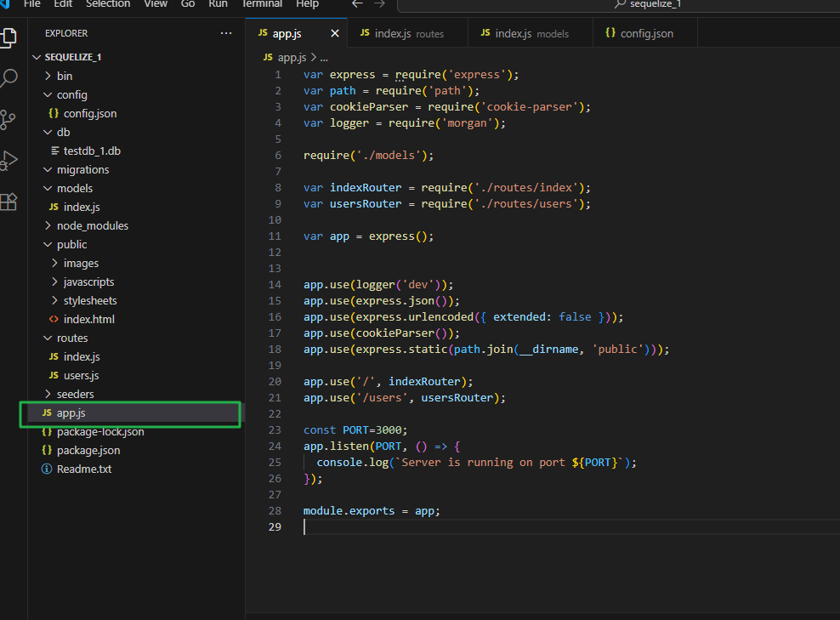Switch to the config.json tab
The height and width of the screenshot is (620, 840).
(x=645, y=33)
